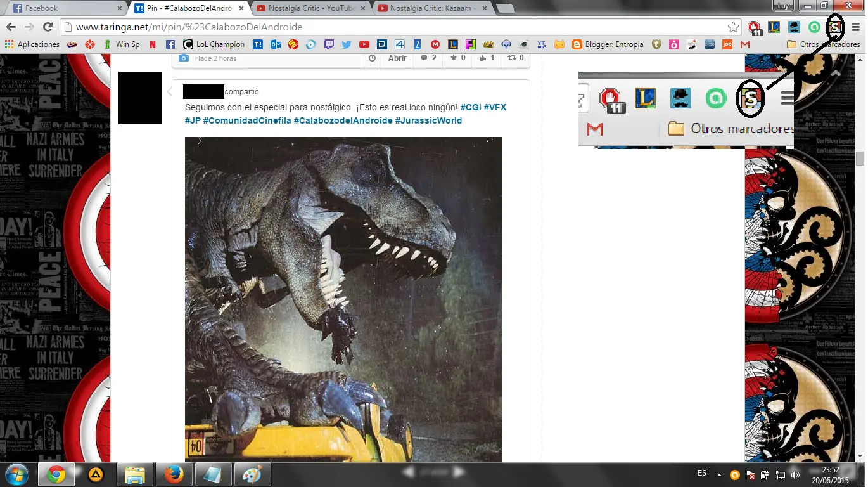868x487 pixels.
Task: Open the Aplicaciones apps shortcut
Action: pos(32,44)
